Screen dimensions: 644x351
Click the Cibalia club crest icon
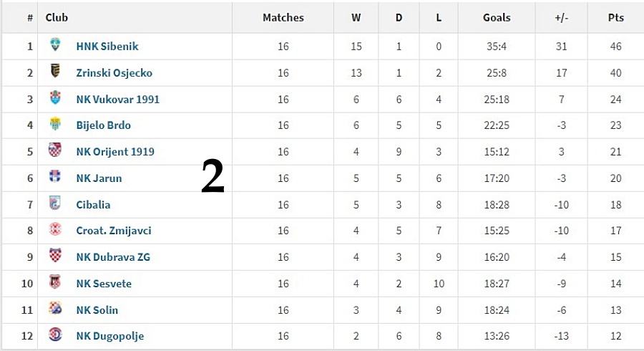pos(55,203)
